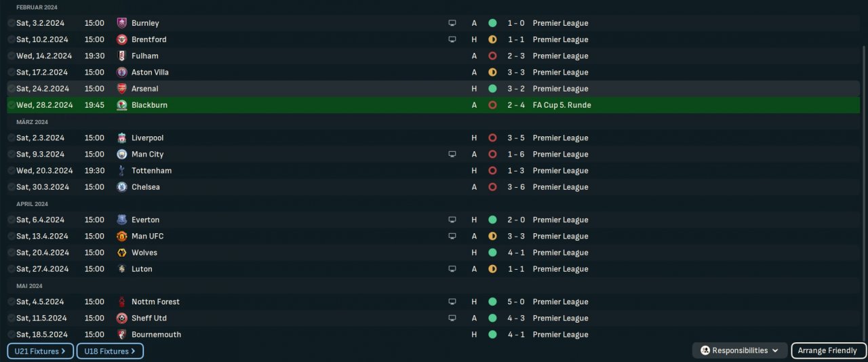868x362 pixels.
Task: Click the red loss indicator for Man City
Action: [x=492, y=155]
